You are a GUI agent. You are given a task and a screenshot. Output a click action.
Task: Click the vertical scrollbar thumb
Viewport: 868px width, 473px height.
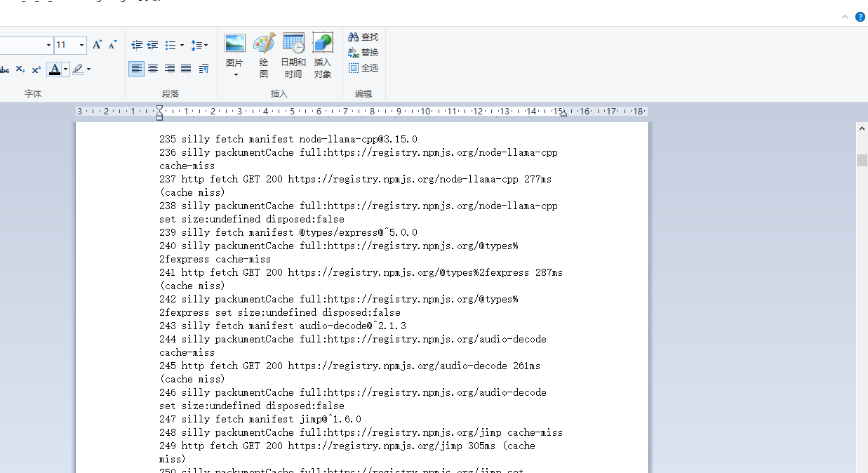click(x=862, y=160)
